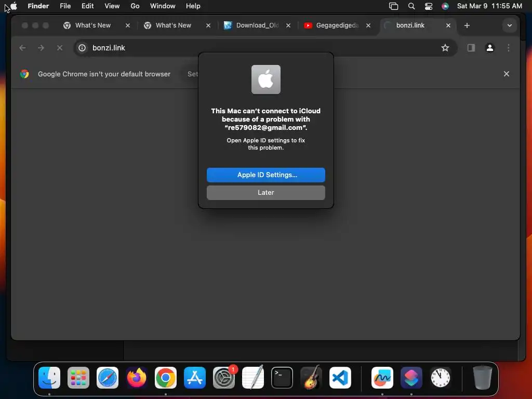Click Later in the iCloud dialog
Image resolution: width=532 pixels, height=399 pixels.
coord(265,192)
